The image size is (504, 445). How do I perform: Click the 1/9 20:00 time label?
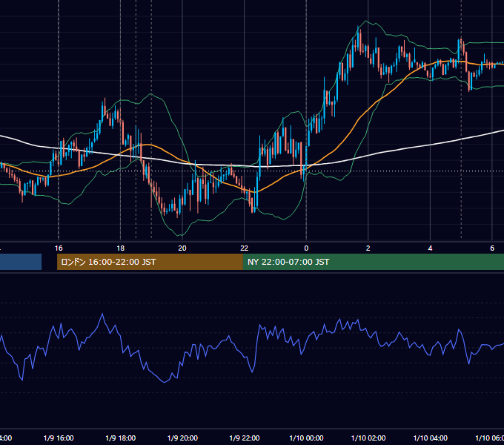pos(182,438)
